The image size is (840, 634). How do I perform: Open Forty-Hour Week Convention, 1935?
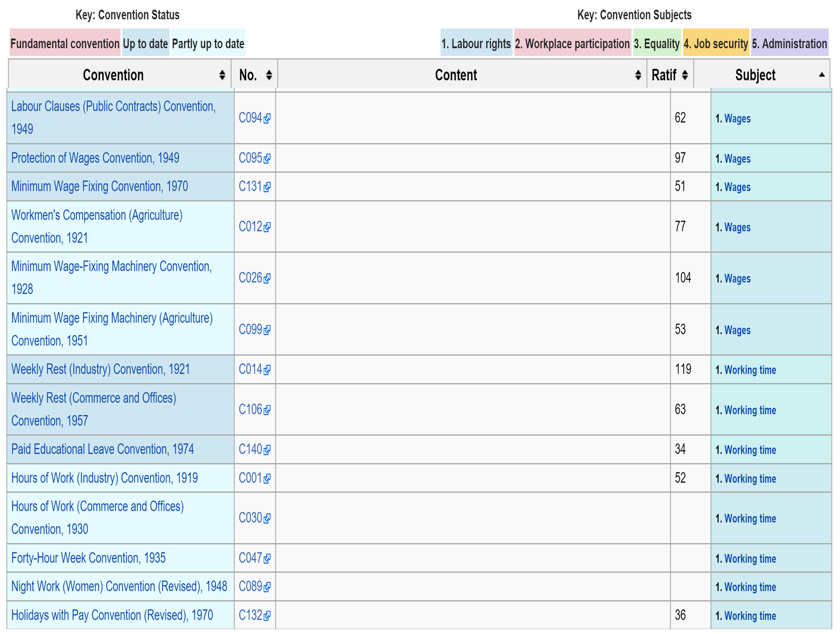pyautogui.click(x=88, y=558)
